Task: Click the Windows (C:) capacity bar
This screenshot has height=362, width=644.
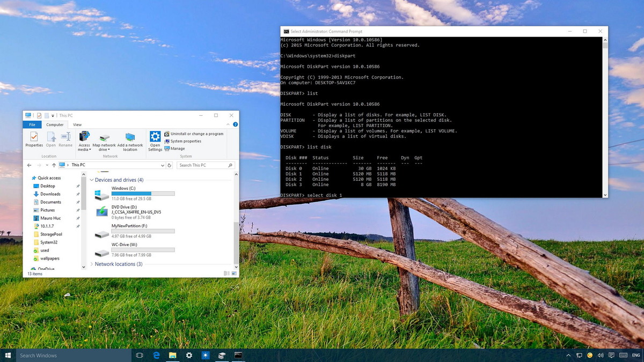Action: (143, 193)
